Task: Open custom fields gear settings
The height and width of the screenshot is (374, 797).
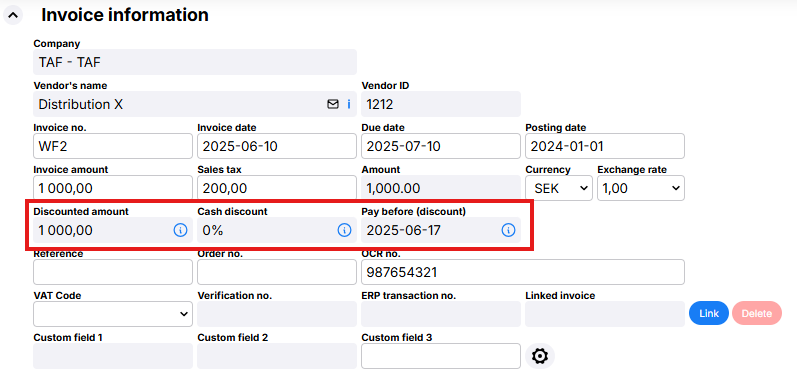Action: point(540,356)
